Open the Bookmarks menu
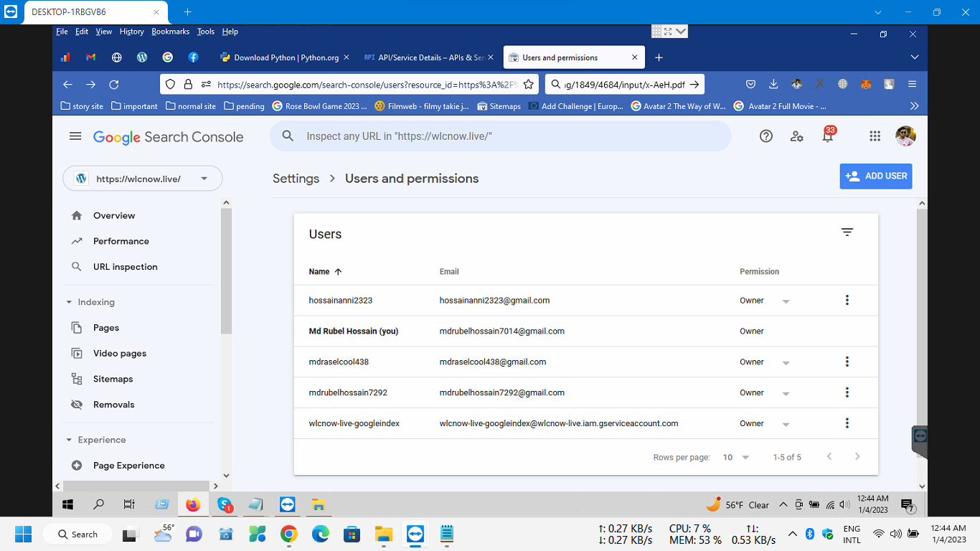This screenshot has width=980, height=551. 170,32
